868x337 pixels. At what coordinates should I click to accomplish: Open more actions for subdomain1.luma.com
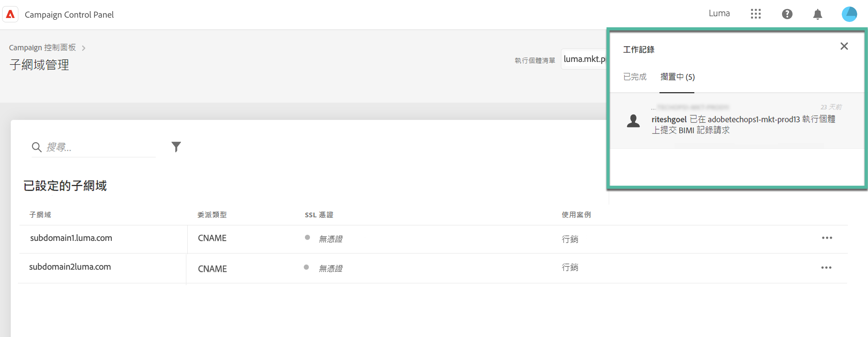827,238
